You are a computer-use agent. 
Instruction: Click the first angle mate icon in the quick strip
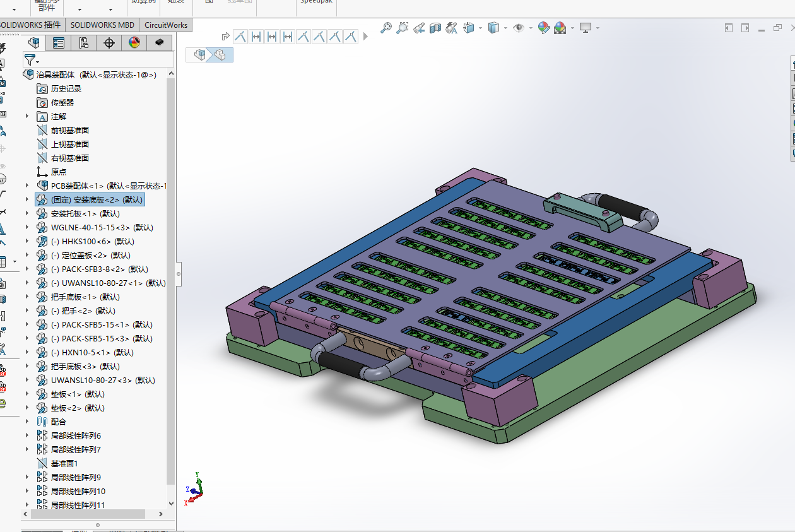(x=240, y=36)
